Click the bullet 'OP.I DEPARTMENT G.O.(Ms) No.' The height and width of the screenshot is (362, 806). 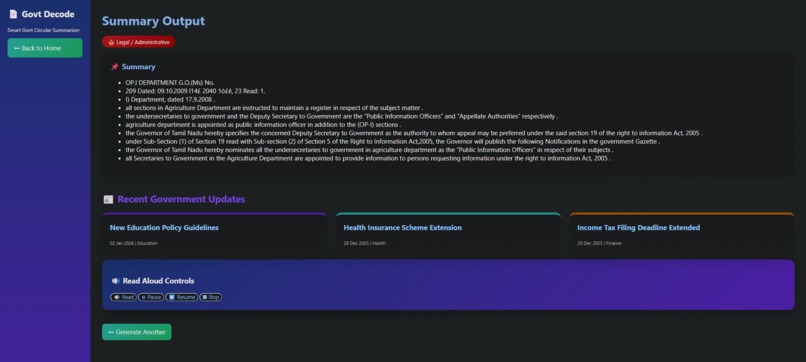click(x=170, y=82)
